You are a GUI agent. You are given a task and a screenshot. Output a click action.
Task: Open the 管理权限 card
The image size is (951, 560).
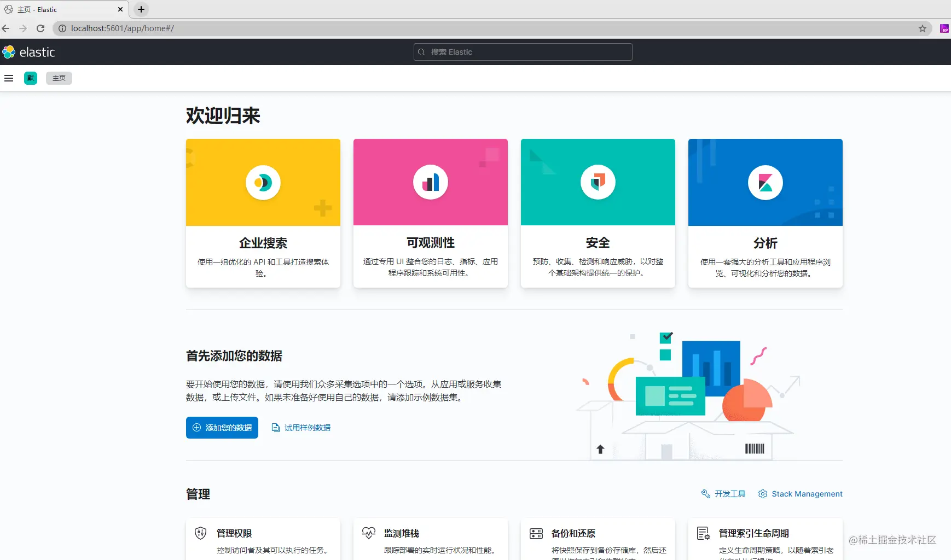pyautogui.click(x=263, y=539)
